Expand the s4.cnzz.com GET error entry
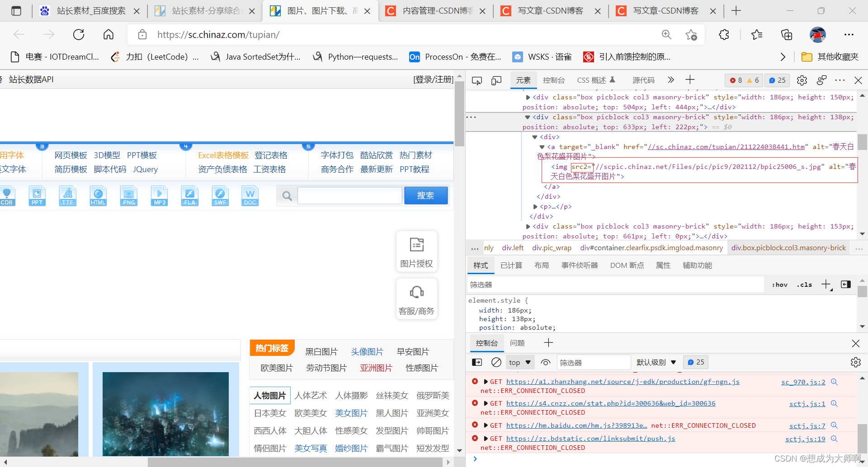Viewport: 868px width, 467px height. click(x=486, y=403)
